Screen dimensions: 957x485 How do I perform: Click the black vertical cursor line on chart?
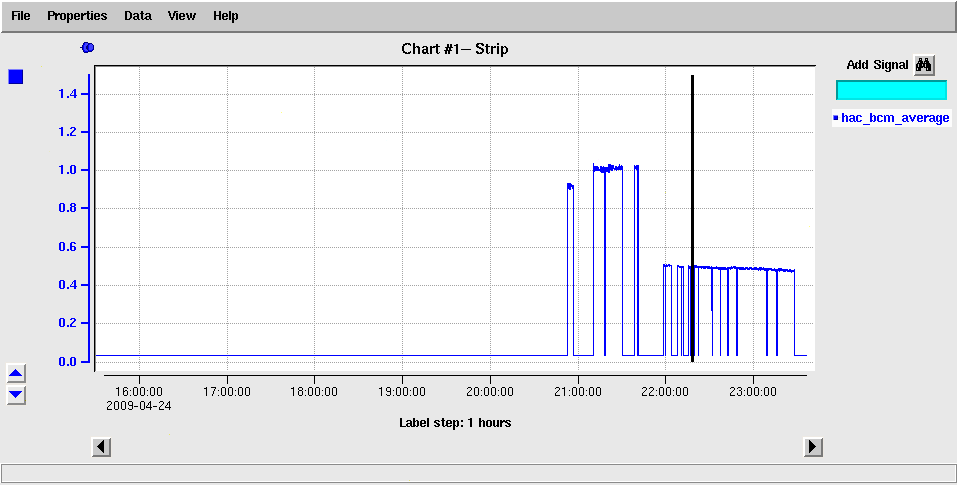pyautogui.click(x=692, y=218)
